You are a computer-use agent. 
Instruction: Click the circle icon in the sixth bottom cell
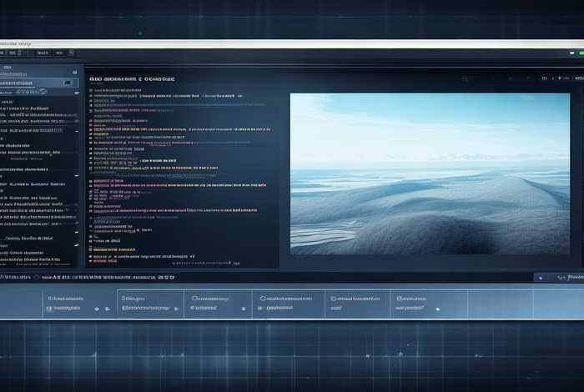tap(400, 298)
